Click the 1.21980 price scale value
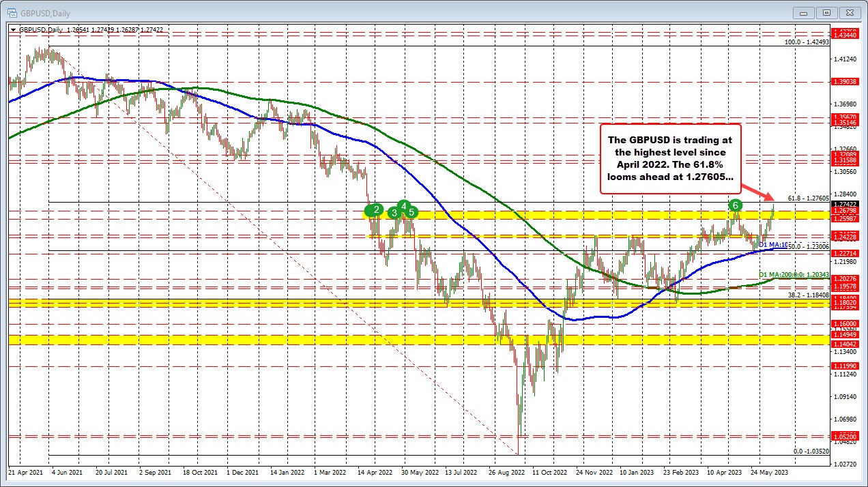The height and width of the screenshot is (487, 868). pyautogui.click(x=843, y=261)
